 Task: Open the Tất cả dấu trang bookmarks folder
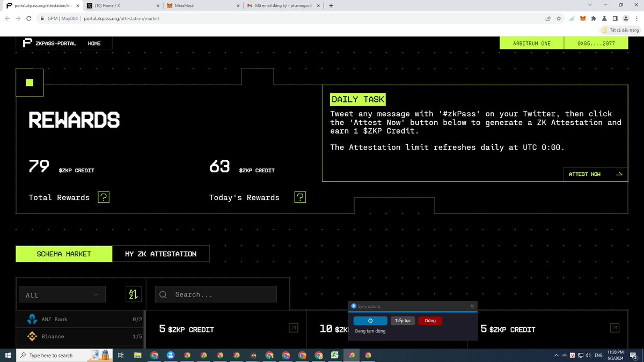coord(620,30)
